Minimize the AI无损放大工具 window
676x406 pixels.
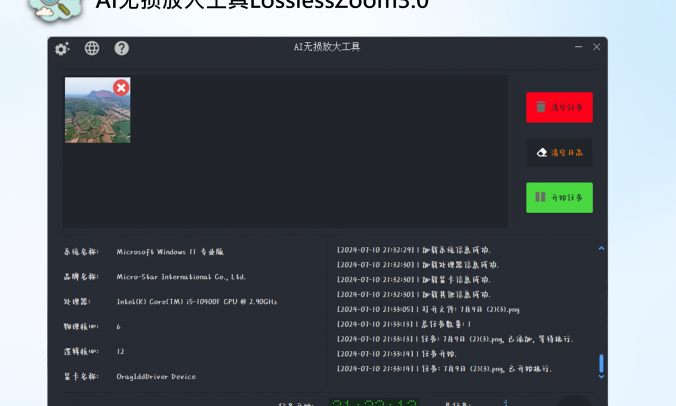[578, 47]
